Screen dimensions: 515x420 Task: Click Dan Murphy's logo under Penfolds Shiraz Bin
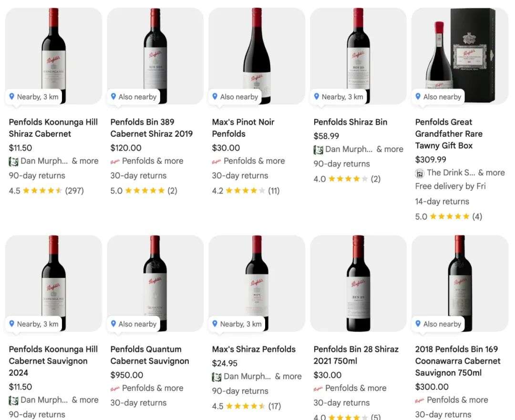tap(318, 150)
